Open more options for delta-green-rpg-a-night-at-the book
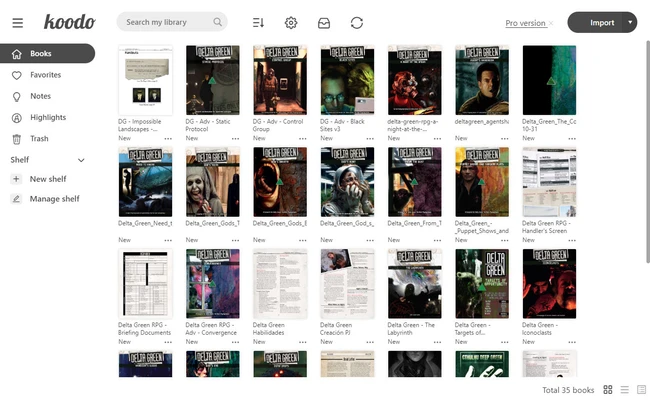The height and width of the screenshot is (400, 650). [437, 138]
